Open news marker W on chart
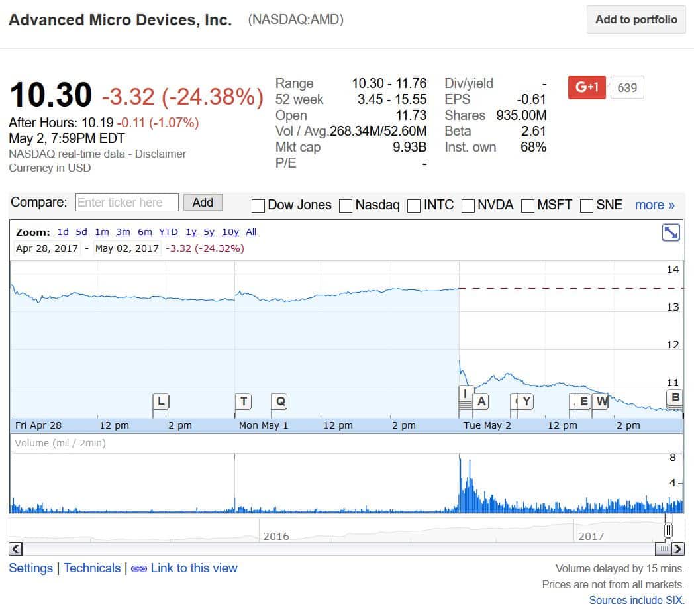The image size is (694, 616). [x=601, y=401]
